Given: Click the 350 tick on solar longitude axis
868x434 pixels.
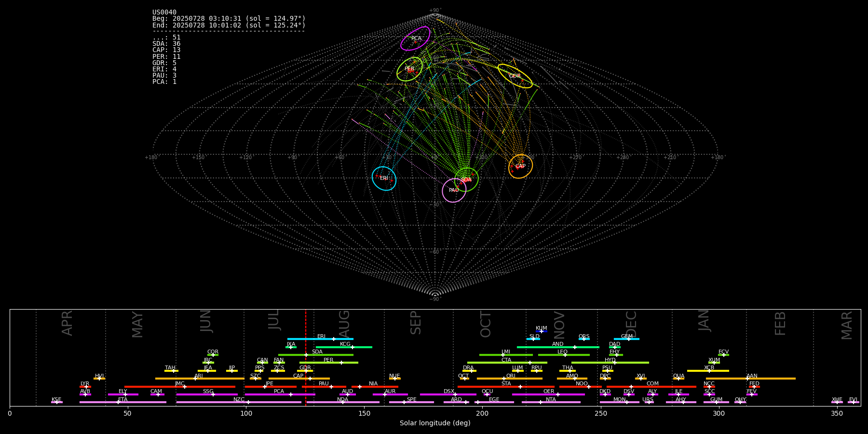Looking at the screenshot, I should click(x=837, y=413).
